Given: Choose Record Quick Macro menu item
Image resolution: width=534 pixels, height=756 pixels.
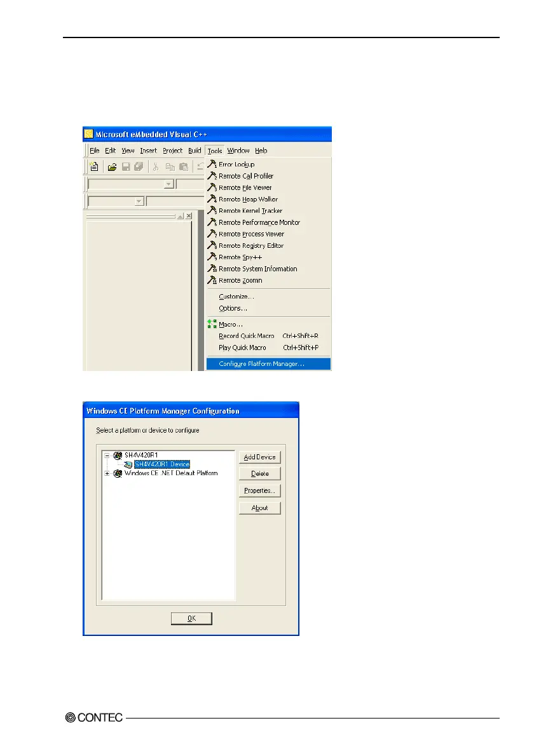Looking at the screenshot, I should [268, 335].
